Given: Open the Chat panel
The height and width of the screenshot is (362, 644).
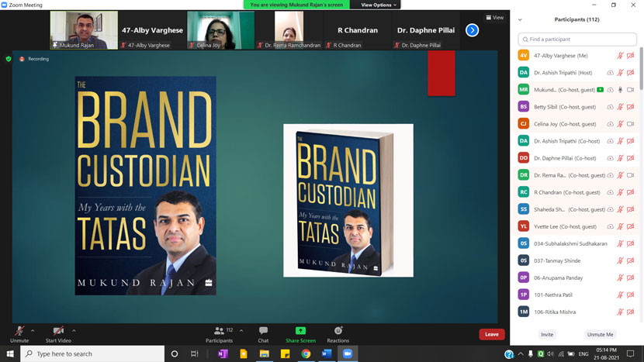Looking at the screenshot, I should pos(263,335).
